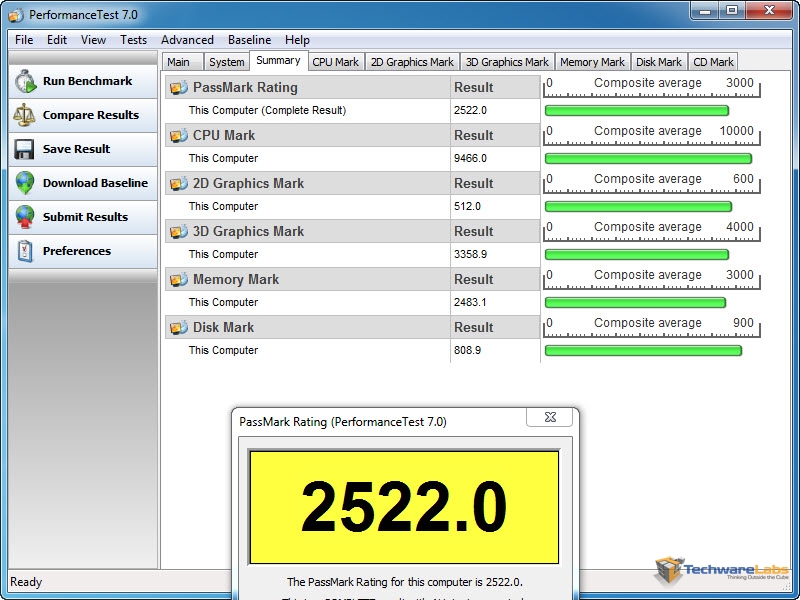The image size is (800, 600).
Task: Go to the Disk Mark tab
Action: (x=659, y=62)
